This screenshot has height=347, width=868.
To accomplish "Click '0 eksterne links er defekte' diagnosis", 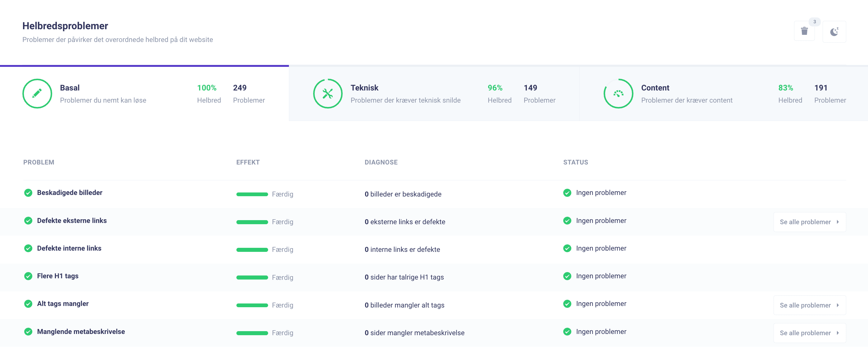I will tap(405, 222).
